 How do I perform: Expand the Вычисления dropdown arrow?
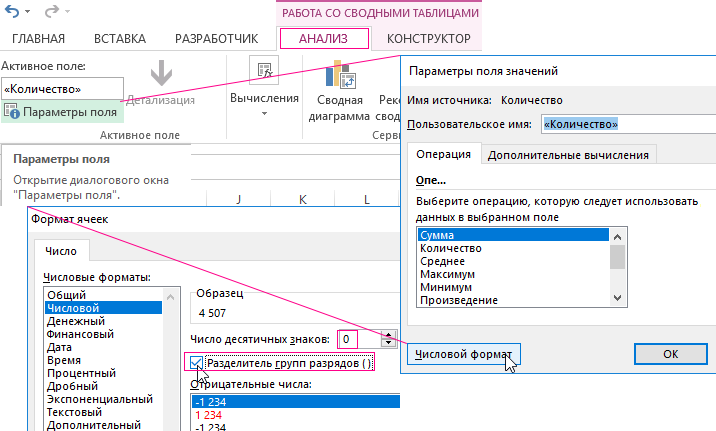(x=264, y=113)
